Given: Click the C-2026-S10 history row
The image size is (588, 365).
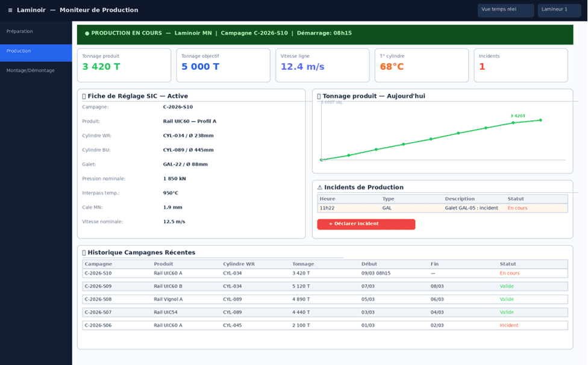Looking at the screenshot, I should click(325, 273).
